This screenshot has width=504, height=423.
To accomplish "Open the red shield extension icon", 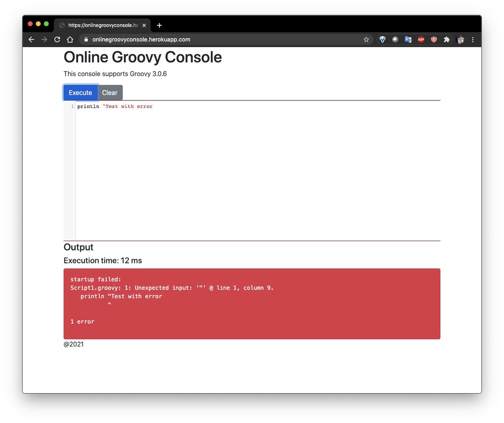I will (x=434, y=39).
